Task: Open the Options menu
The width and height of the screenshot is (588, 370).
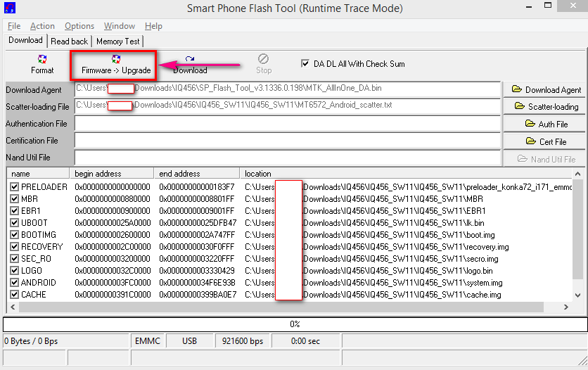Action: (79, 26)
